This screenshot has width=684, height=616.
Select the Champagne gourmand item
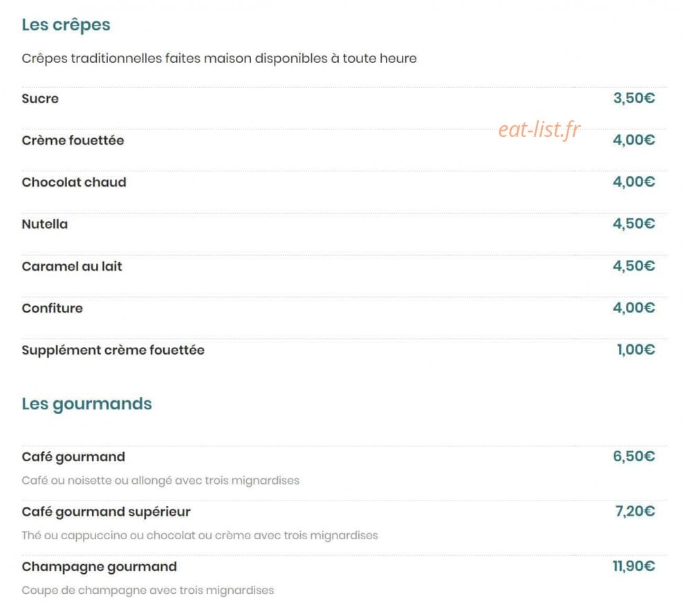tap(100, 567)
